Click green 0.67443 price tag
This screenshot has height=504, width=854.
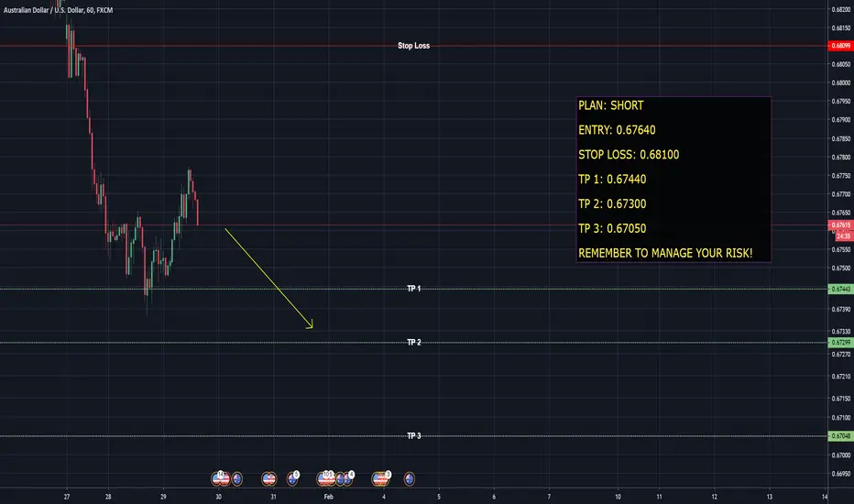coord(840,289)
